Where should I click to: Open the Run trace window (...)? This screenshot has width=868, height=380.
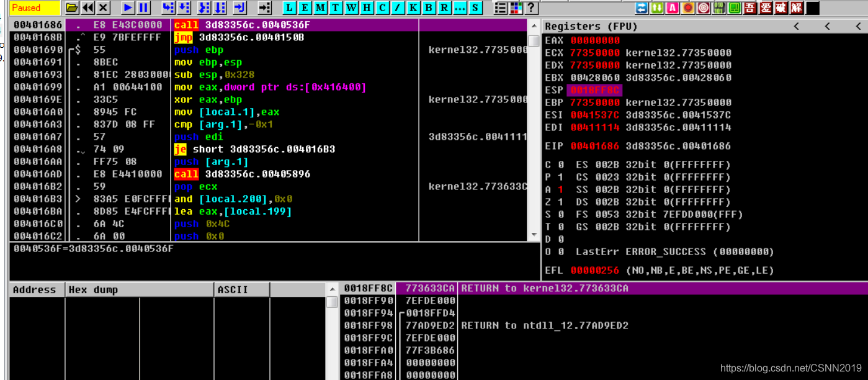(x=460, y=8)
